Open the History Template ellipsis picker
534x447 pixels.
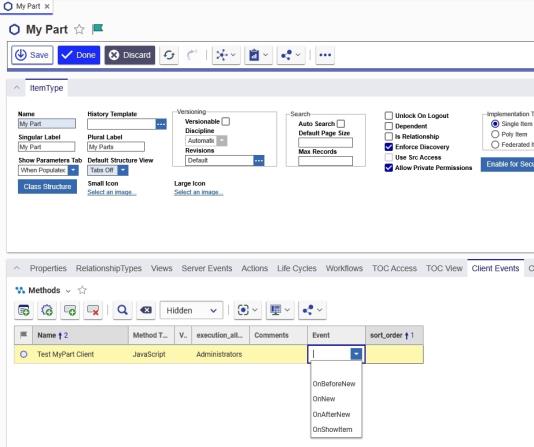point(161,124)
